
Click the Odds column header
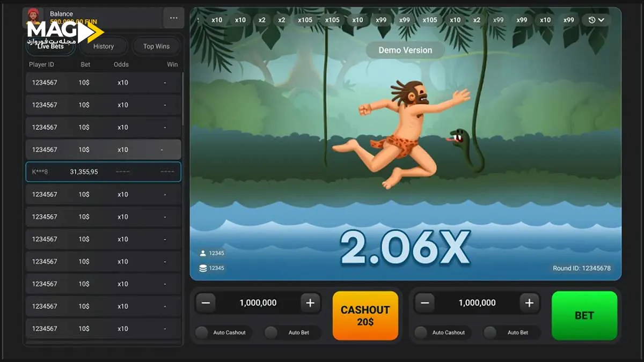tap(121, 64)
